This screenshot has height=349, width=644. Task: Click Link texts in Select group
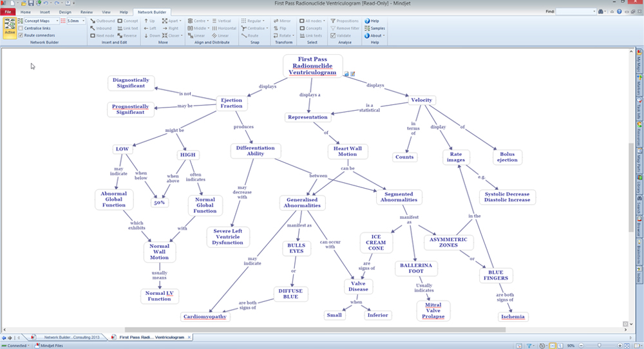pos(310,35)
